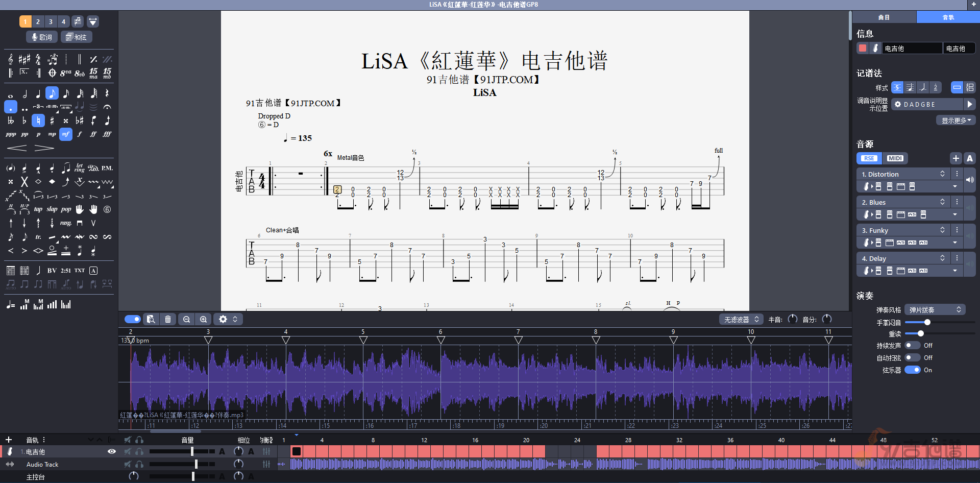Apply palm mute (P.M.) effect

(x=107, y=168)
